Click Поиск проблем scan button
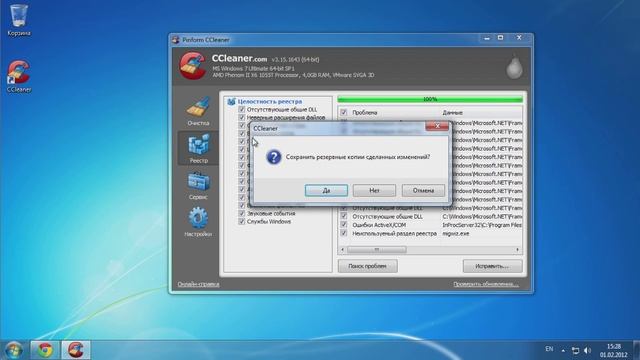Screen dimensions: 640x360 click(367, 266)
